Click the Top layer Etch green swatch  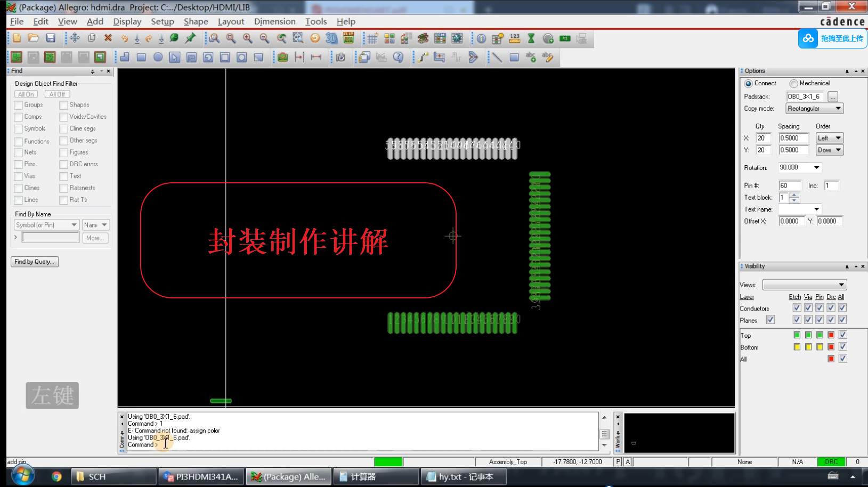coord(797,335)
